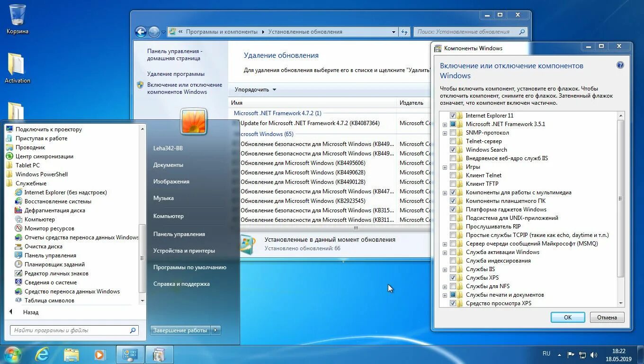Viewport: 644px width, 364px height.
Task: Click the Windows Features vertical scrollbar
Action: point(621,199)
